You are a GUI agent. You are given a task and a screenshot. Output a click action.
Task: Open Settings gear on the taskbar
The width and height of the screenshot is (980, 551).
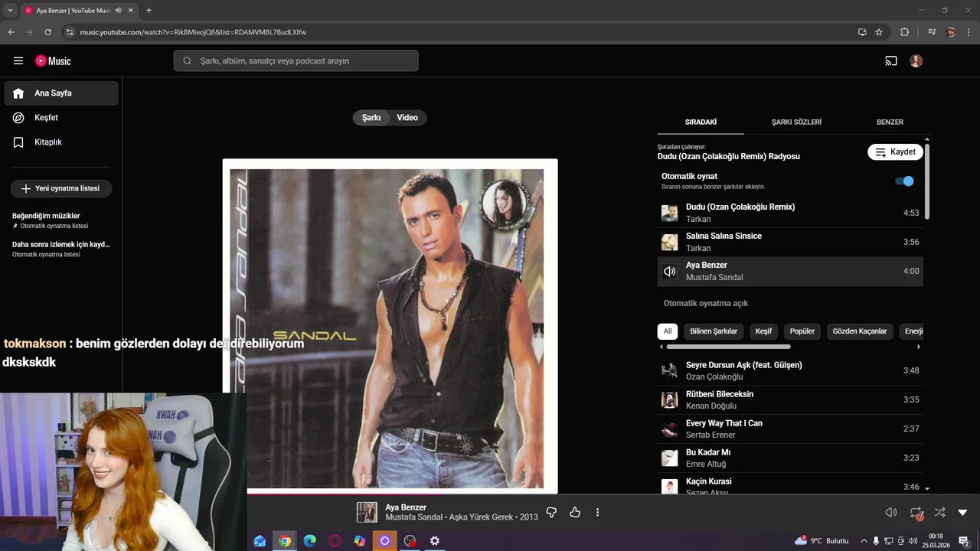[x=435, y=541]
